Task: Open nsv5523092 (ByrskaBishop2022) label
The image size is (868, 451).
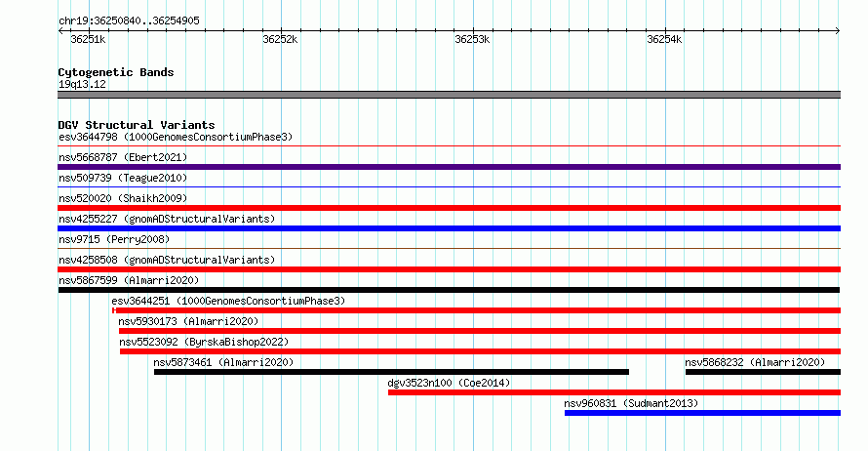Action: coord(204,342)
